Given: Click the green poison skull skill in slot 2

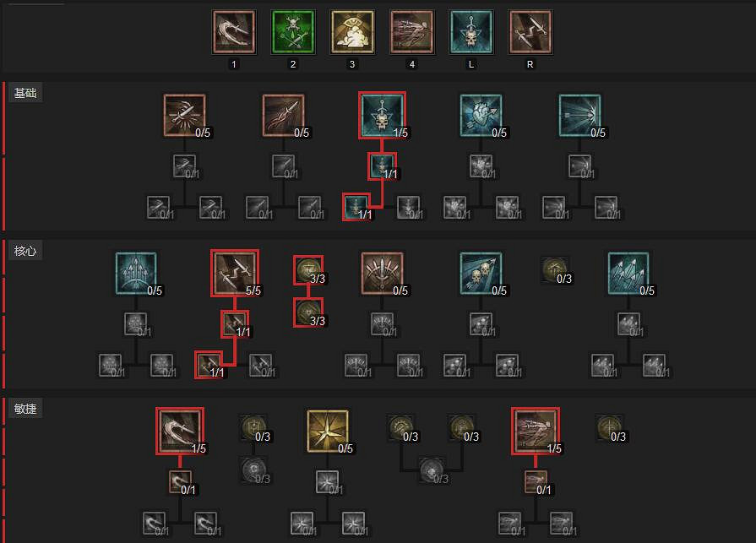Looking at the screenshot, I should 293,32.
